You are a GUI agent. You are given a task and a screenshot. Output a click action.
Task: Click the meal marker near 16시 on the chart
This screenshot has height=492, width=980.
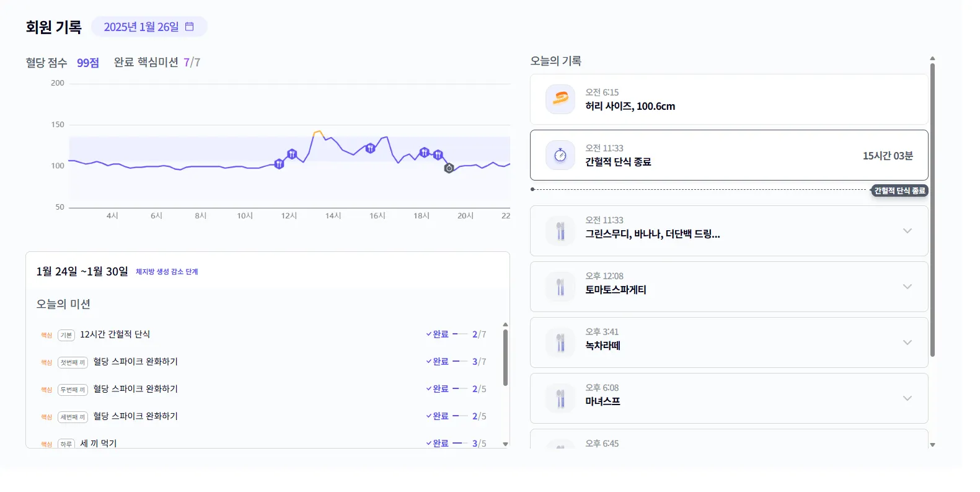click(370, 148)
